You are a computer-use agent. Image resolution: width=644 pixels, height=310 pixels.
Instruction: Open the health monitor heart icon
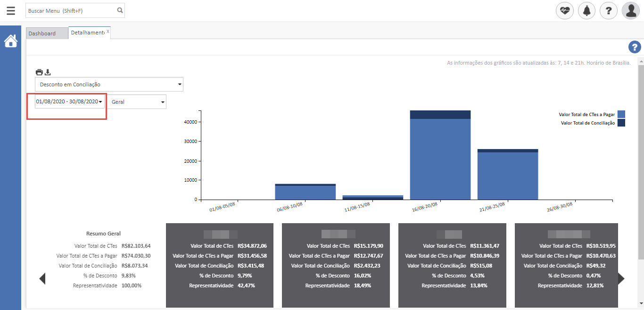pos(565,10)
